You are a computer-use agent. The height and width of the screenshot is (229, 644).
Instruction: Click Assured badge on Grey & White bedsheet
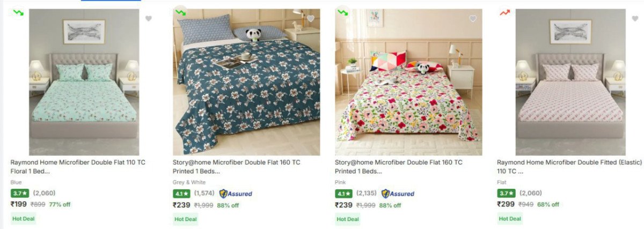tap(236, 194)
